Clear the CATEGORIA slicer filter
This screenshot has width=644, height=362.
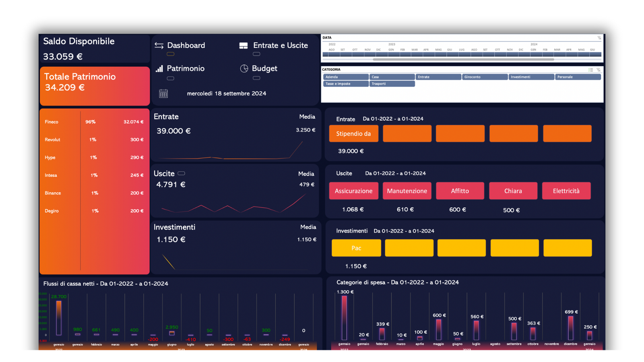[599, 70]
